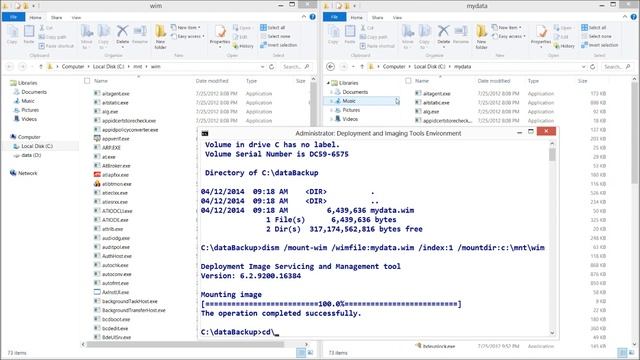
Task: Click wim window horizontal scrollbar
Action: (186, 344)
